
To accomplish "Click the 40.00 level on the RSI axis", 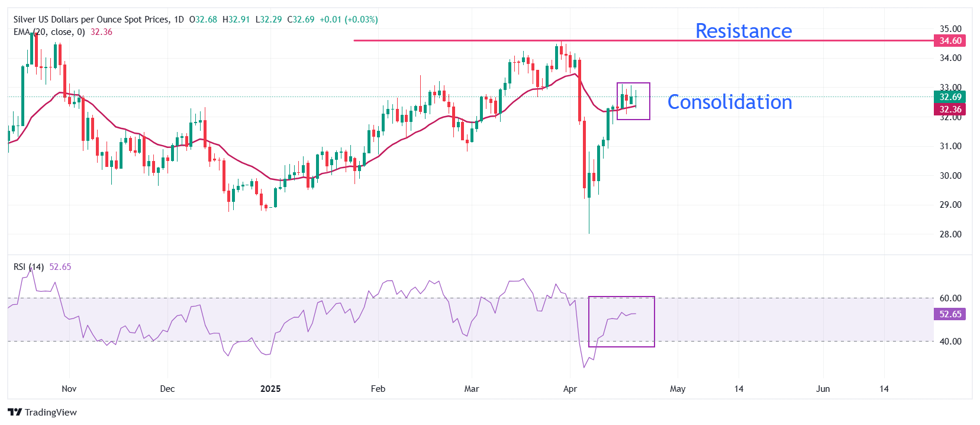I will 950,342.
